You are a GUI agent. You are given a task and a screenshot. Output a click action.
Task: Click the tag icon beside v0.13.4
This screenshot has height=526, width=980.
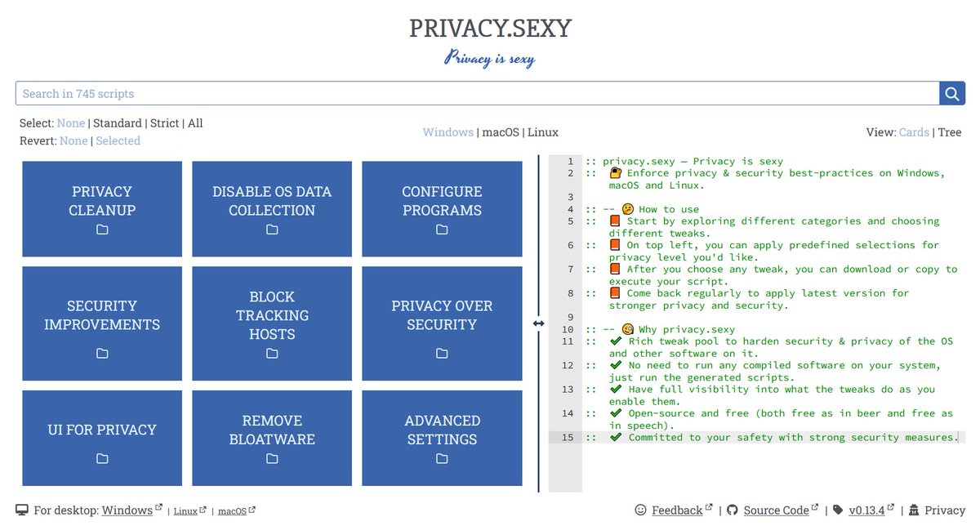(x=837, y=510)
